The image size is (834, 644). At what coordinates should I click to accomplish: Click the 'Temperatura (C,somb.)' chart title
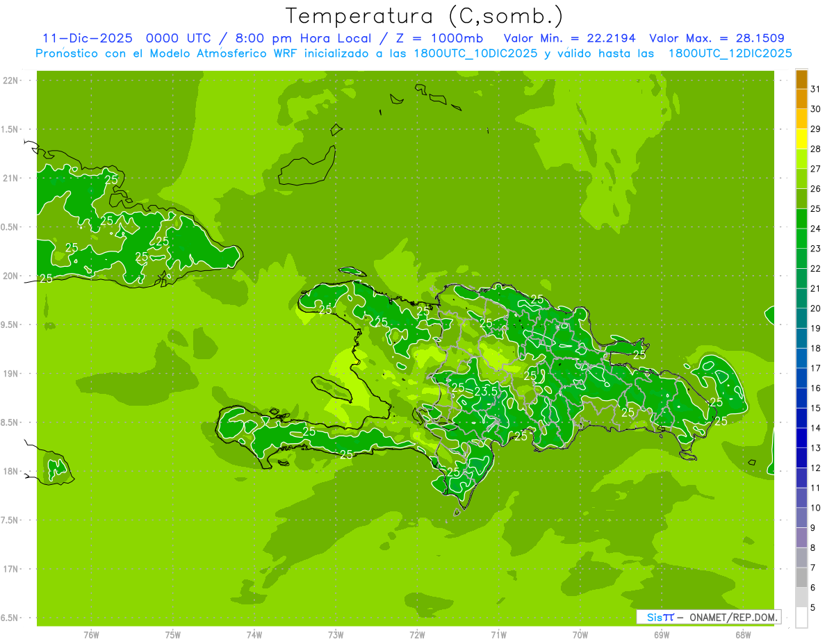(x=424, y=16)
